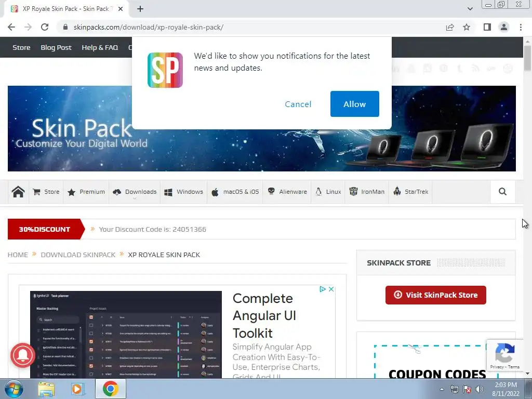Click the page vertical scrollbar thumb
The image size is (532, 399).
pos(527,58)
